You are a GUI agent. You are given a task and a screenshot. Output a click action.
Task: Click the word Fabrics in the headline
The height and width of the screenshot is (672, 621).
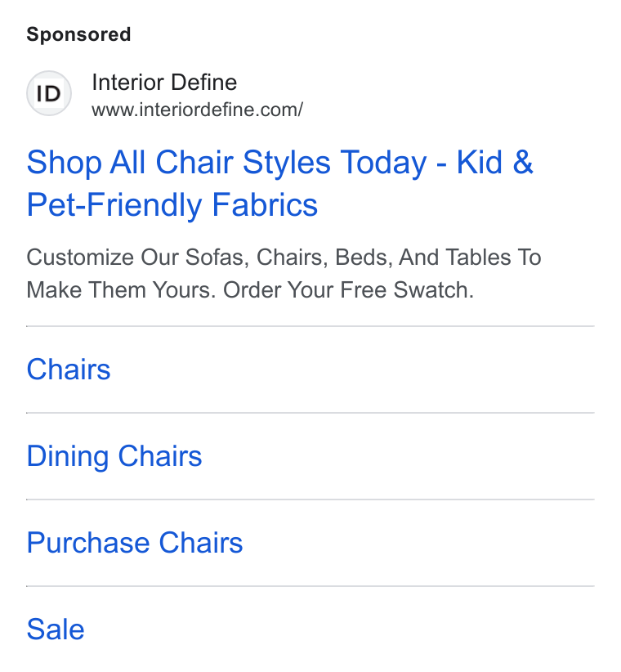pos(265,205)
